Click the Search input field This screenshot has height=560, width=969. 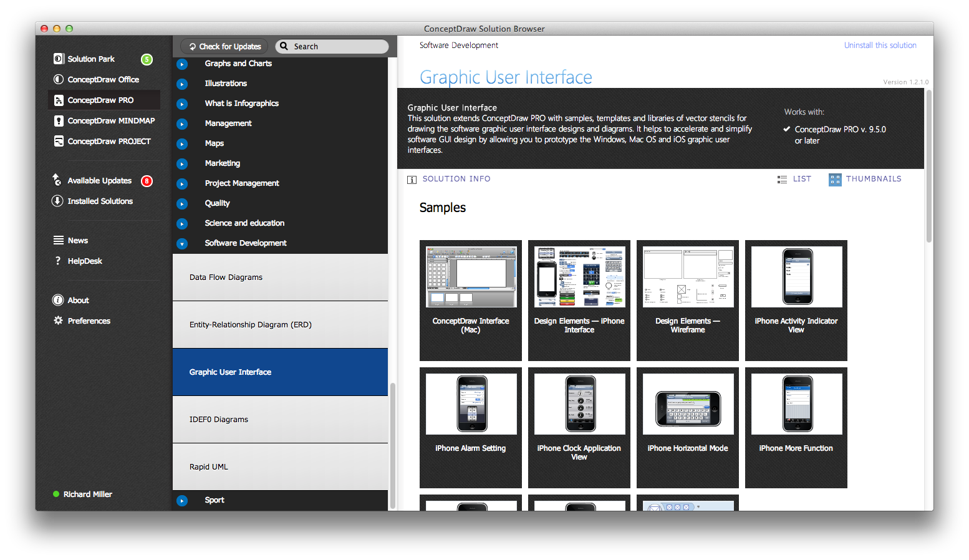click(332, 46)
